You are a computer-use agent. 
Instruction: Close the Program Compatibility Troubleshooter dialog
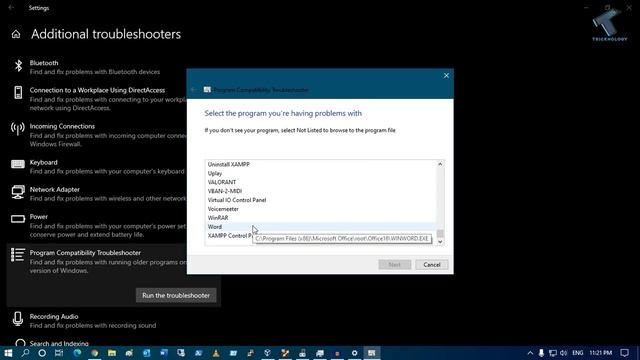coord(446,76)
